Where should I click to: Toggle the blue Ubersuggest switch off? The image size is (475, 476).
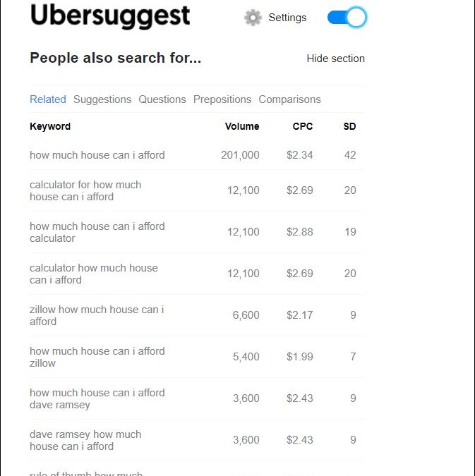pyautogui.click(x=347, y=18)
